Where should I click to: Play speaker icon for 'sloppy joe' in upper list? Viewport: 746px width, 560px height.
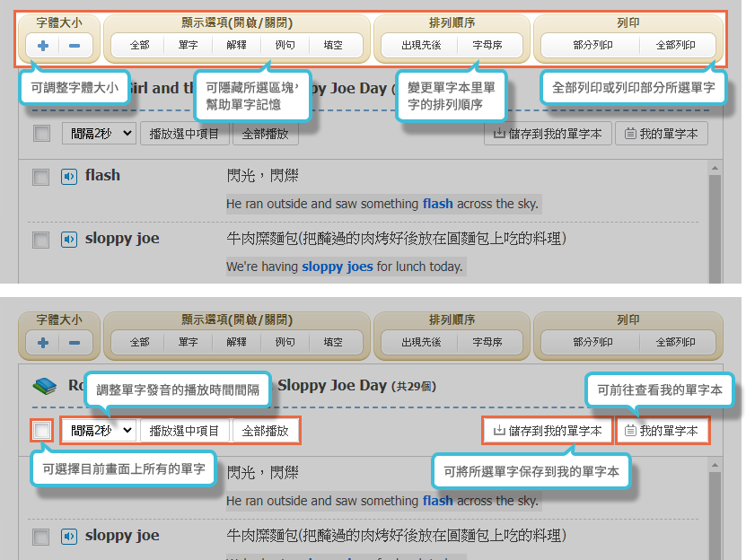69,240
